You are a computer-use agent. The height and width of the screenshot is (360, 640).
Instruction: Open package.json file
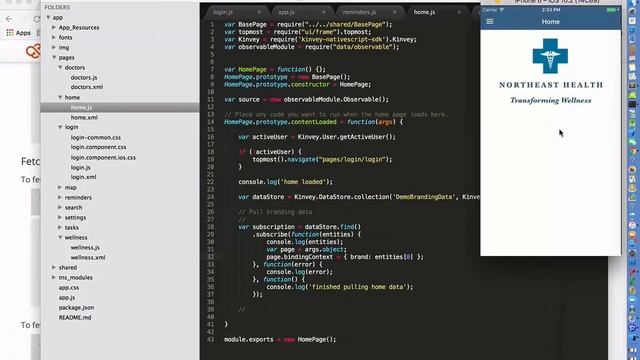click(76, 307)
